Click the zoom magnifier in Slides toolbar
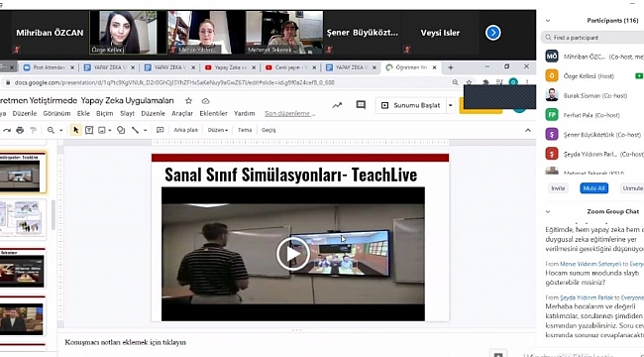This screenshot has width=644, height=357. click(x=51, y=130)
